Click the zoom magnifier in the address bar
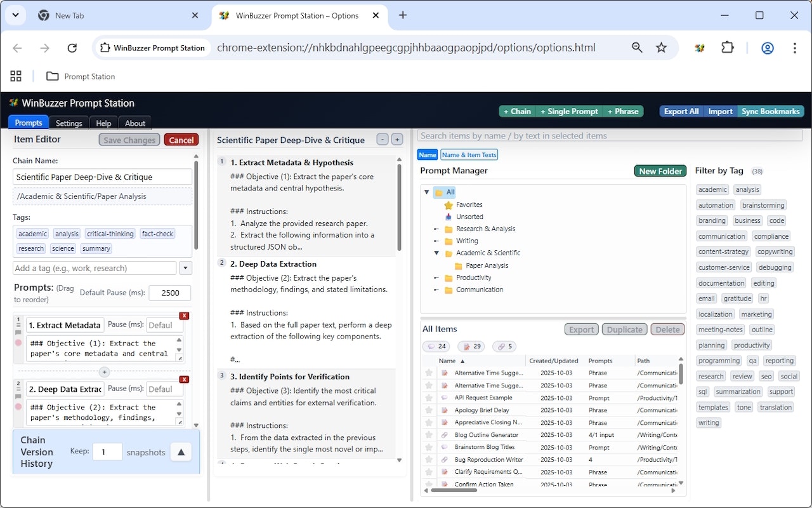Viewport: 812px width, 508px height. click(637, 48)
